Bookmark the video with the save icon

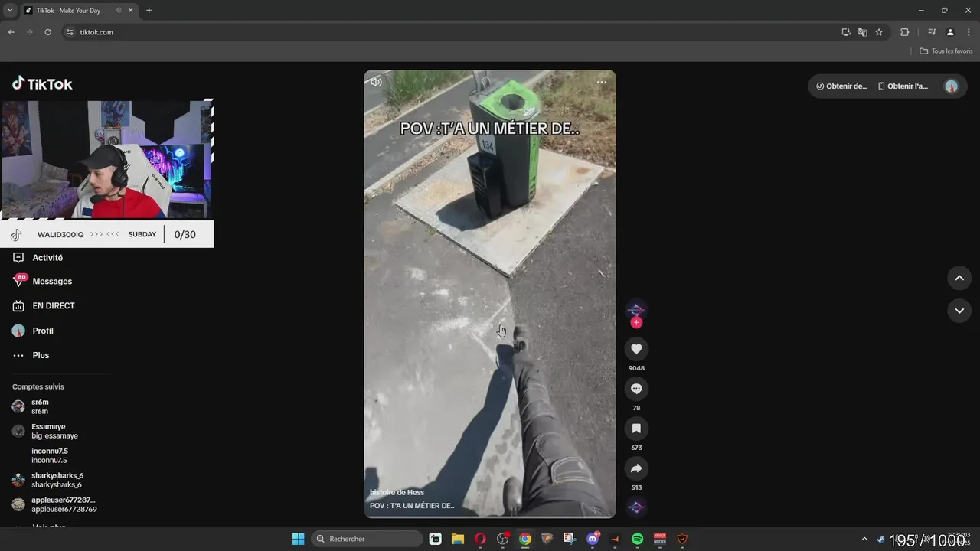(x=636, y=429)
